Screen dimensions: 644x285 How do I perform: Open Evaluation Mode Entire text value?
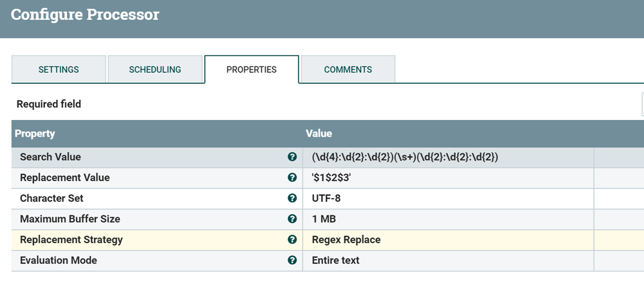336,260
